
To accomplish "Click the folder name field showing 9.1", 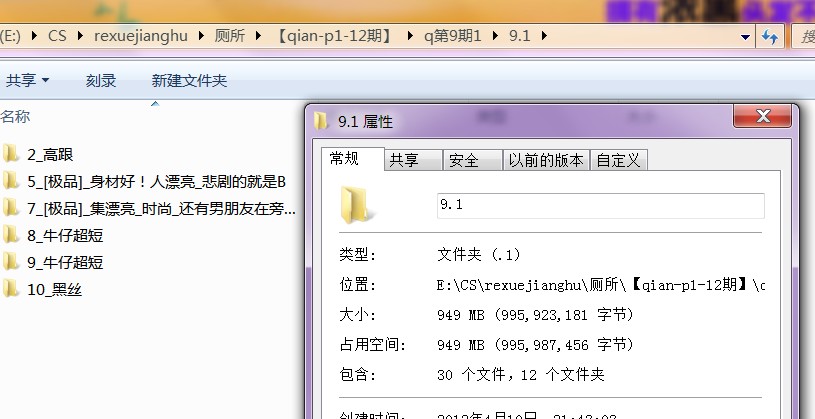I will click(600, 205).
